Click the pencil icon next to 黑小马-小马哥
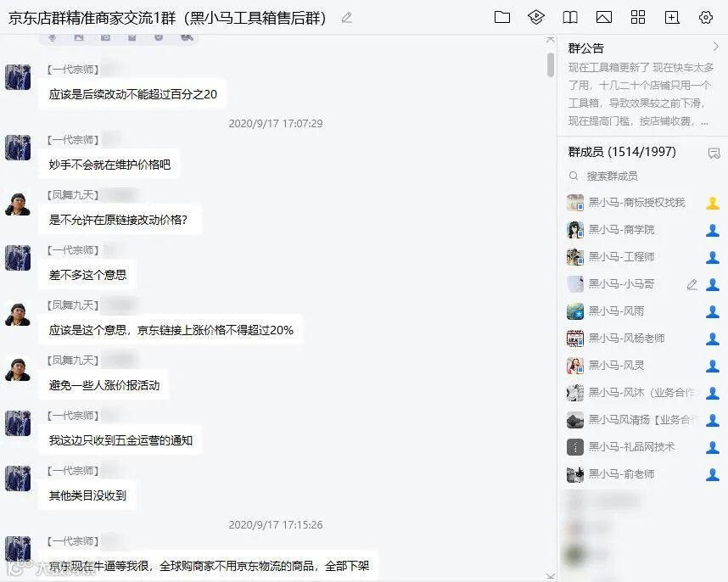Viewport: 728px width, 582px height. tap(692, 284)
